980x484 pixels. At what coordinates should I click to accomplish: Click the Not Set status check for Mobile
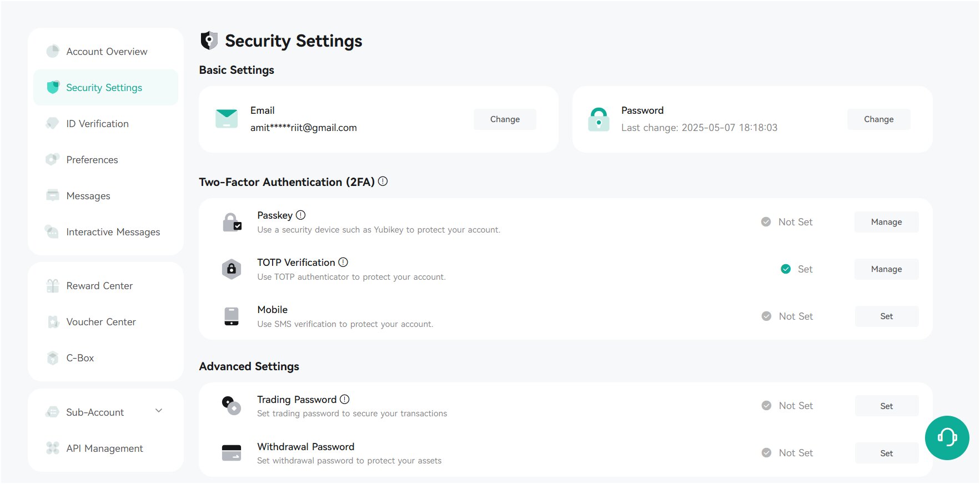tap(766, 316)
